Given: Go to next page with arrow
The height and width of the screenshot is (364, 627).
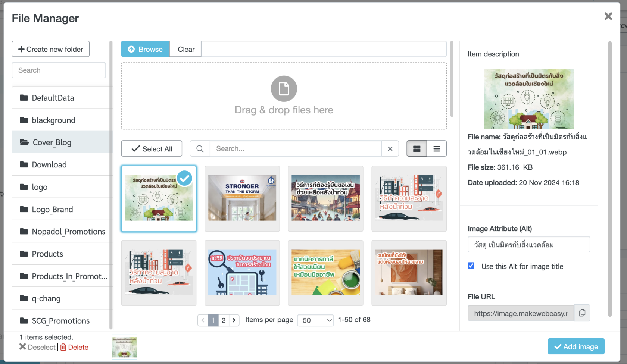Looking at the screenshot, I should (234, 320).
